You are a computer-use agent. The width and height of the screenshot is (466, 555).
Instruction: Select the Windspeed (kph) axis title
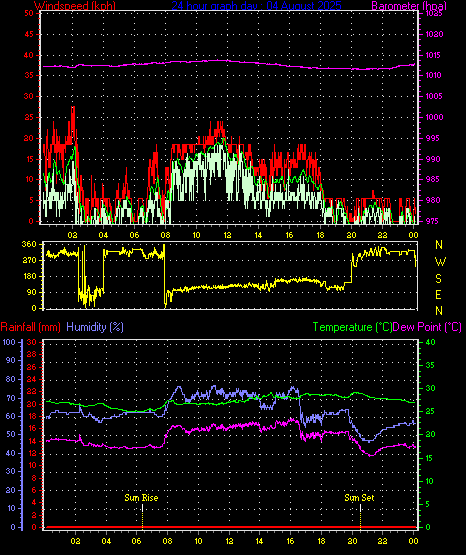tap(75, 6)
